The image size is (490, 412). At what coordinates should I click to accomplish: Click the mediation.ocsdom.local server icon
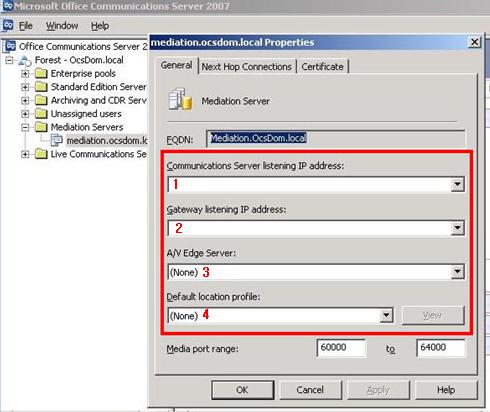coord(56,140)
